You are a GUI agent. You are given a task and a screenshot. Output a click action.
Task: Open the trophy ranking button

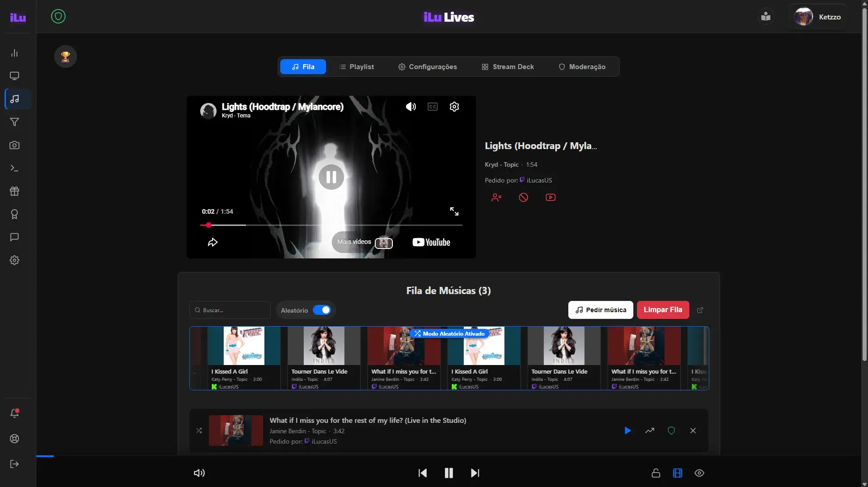pyautogui.click(x=66, y=56)
